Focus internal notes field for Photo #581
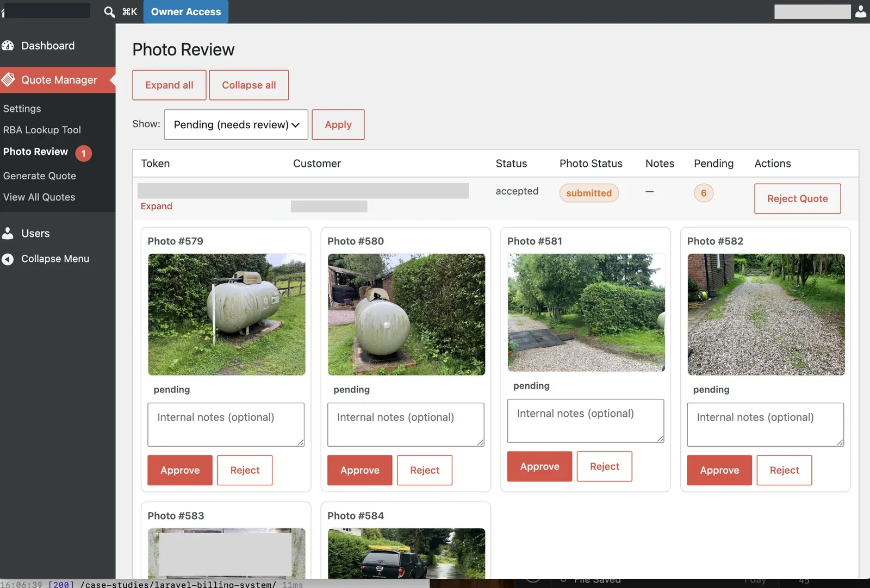 point(586,421)
